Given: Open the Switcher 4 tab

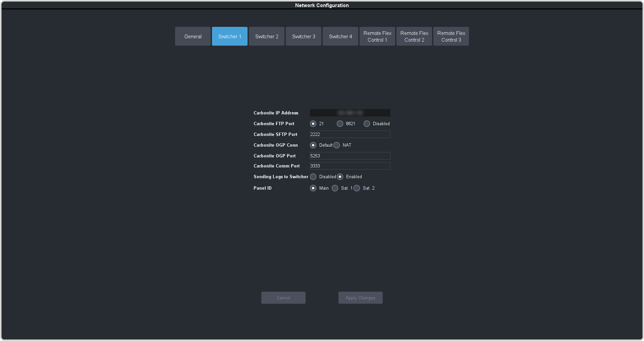Looking at the screenshot, I should [340, 36].
